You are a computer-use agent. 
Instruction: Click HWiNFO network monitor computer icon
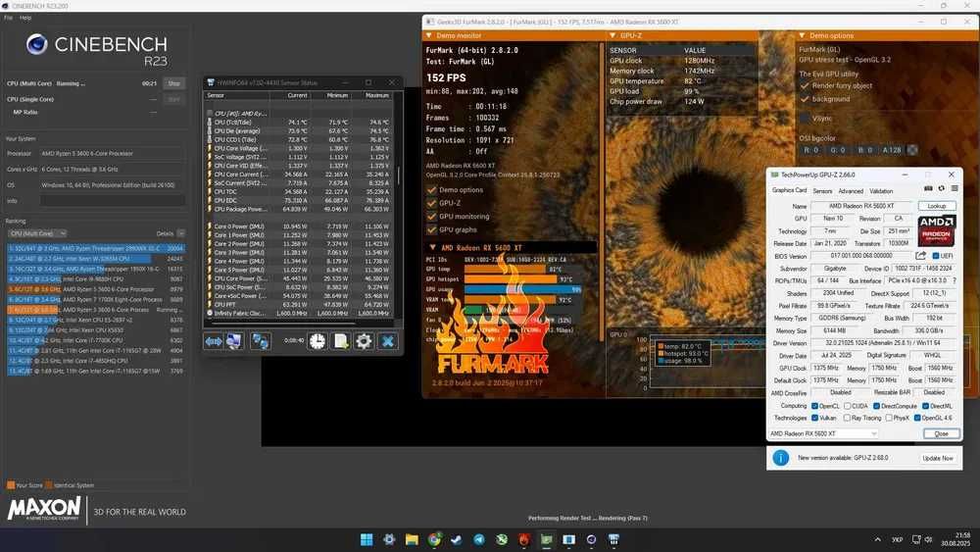click(x=234, y=341)
